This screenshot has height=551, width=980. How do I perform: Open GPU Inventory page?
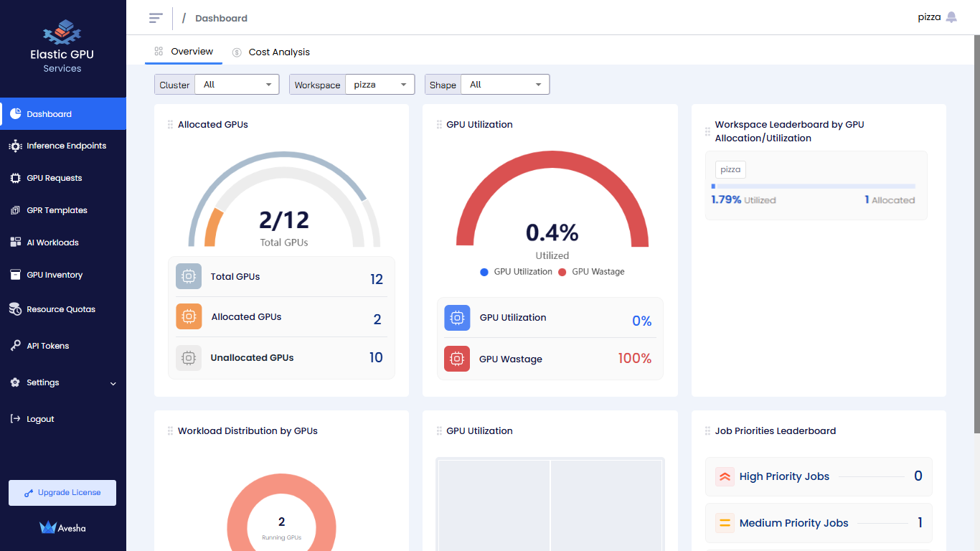point(63,275)
